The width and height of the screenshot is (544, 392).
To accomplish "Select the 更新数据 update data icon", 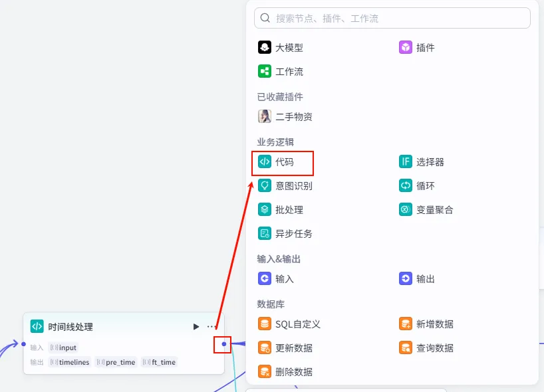I will point(265,347).
